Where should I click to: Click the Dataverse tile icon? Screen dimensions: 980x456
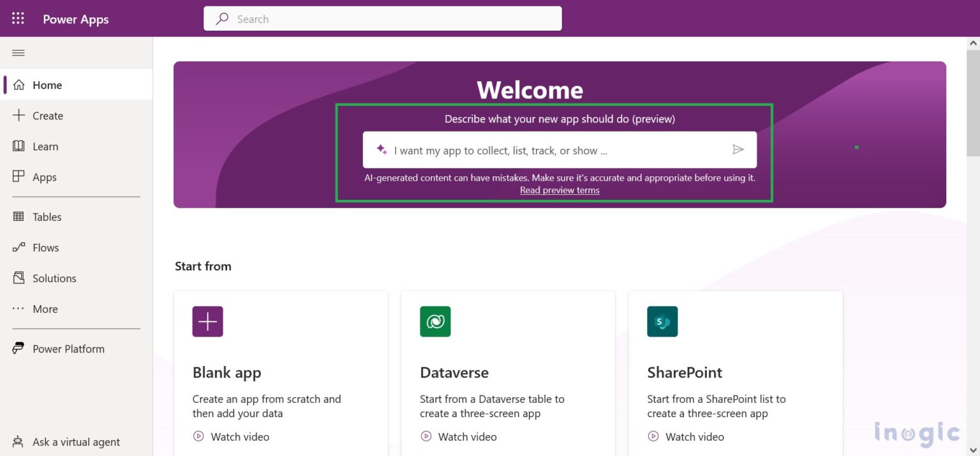point(435,321)
